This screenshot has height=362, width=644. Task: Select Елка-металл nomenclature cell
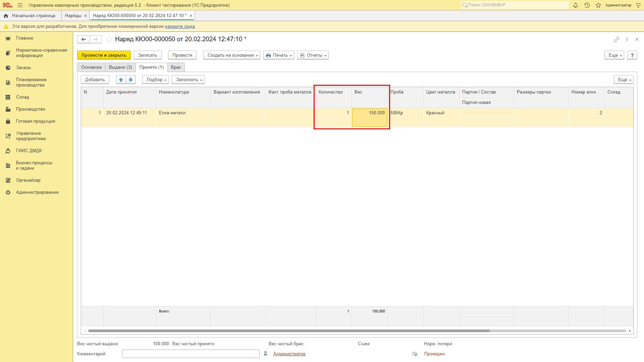[183, 117]
